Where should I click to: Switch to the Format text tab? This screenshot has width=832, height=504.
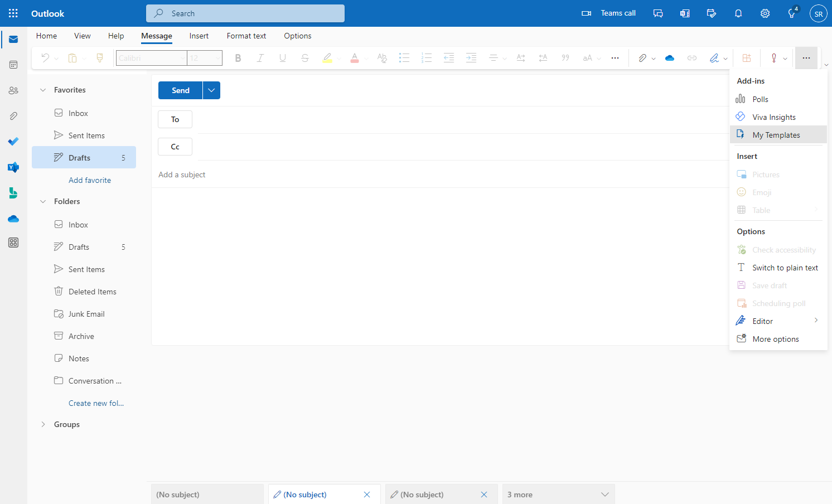click(246, 36)
